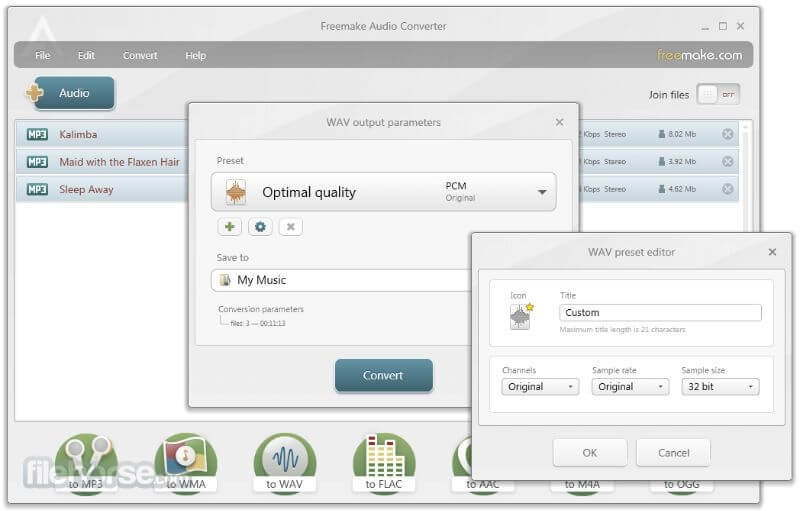The image size is (800, 511).
Task: Edit preset using the gear icon
Action: [x=260, y=227]
